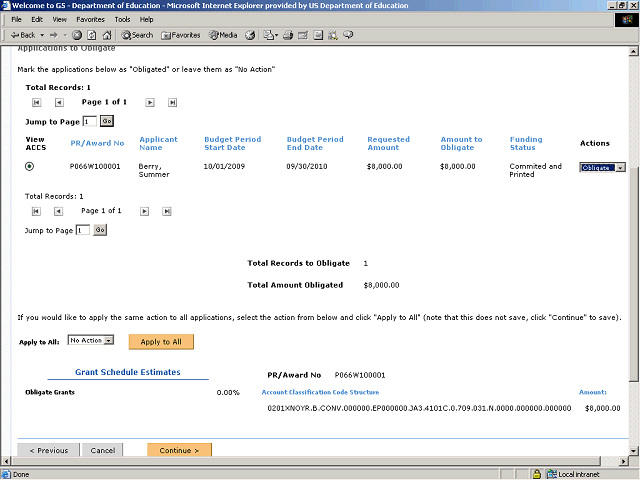Click the Stop loading icon

pos(77,35)
